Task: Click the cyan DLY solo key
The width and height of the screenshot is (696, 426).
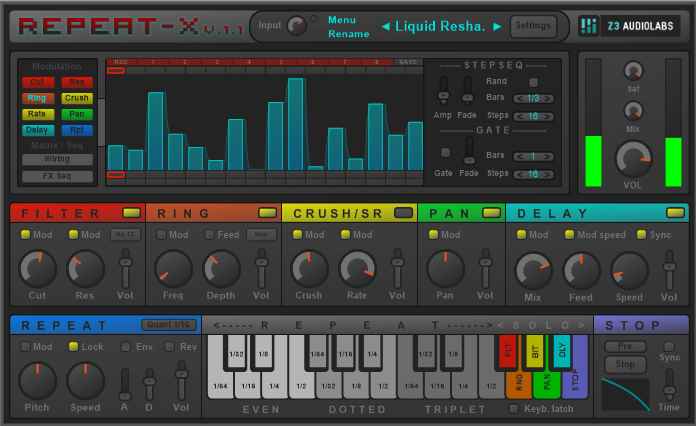Action: tap(562, 351)
